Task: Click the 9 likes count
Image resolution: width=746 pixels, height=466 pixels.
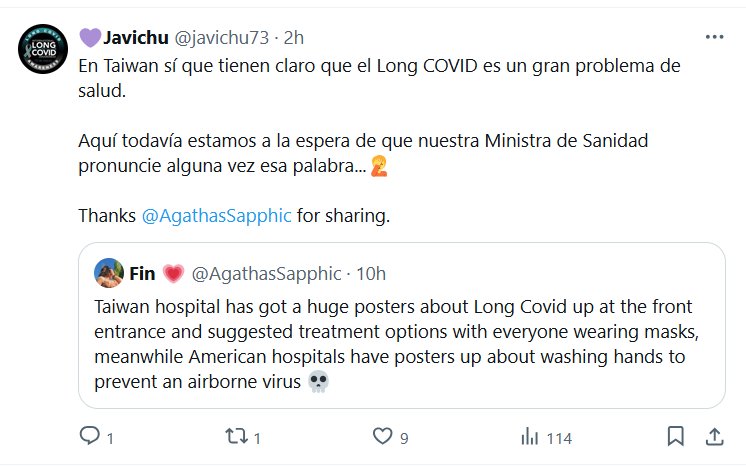Action: [x=404, y=437]
